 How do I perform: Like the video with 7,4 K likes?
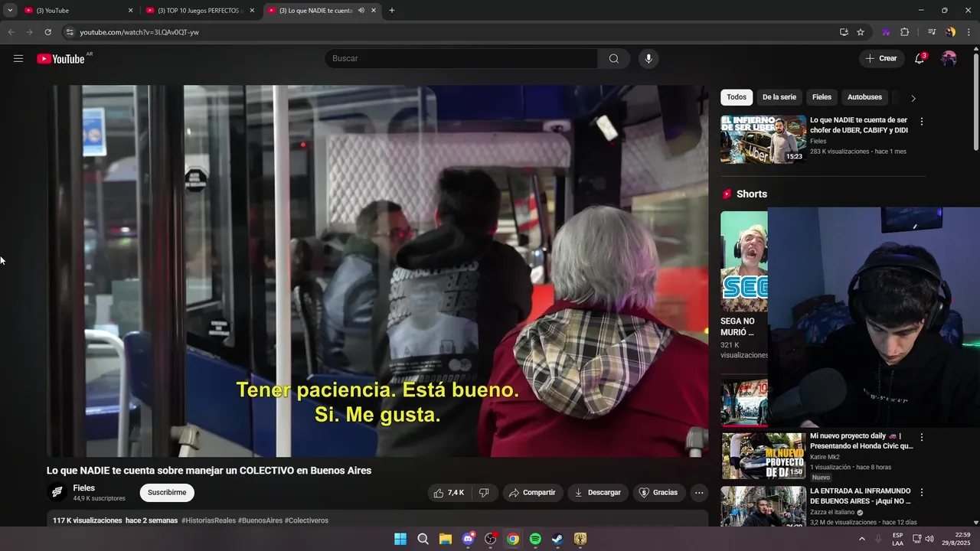click(x=449, y=493)
